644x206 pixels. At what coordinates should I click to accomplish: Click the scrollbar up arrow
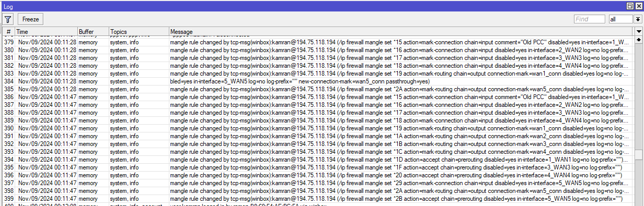point(639,40)
